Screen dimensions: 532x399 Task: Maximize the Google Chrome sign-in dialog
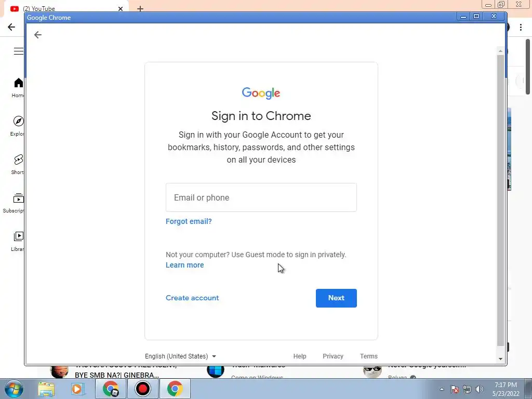click(x=476, y=16)
